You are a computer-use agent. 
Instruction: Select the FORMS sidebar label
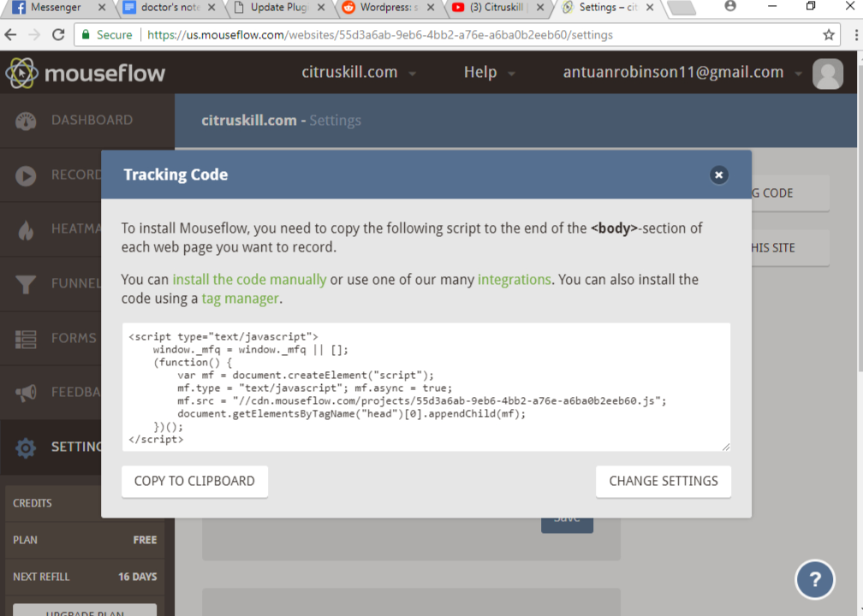point(74,338)
